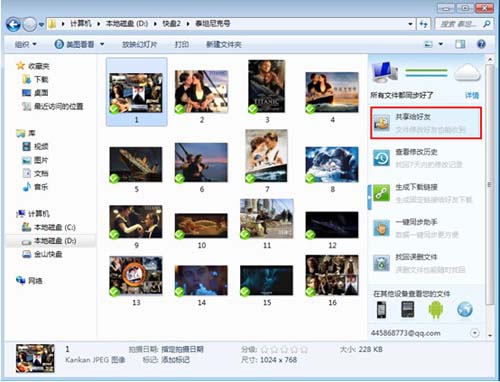The image size is (500, 382).
Task: Collapse the sync sidebar side handle
Action: pos(369,197)
